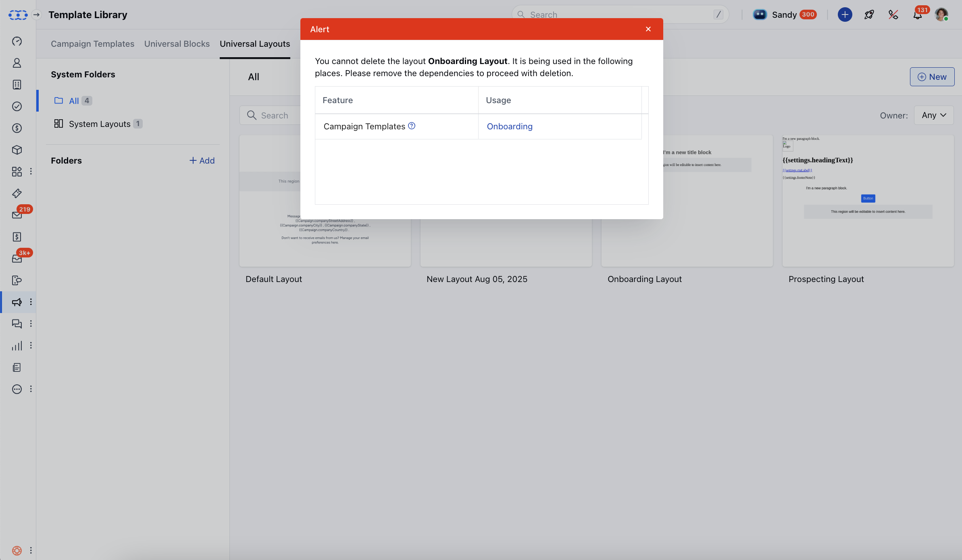
Task: Open the rocket icon in header
Action: [x=869, y=15]
